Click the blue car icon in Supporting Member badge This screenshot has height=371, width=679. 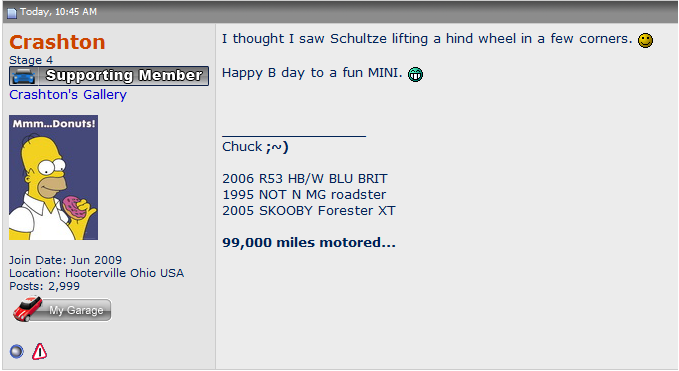point(23,76)
